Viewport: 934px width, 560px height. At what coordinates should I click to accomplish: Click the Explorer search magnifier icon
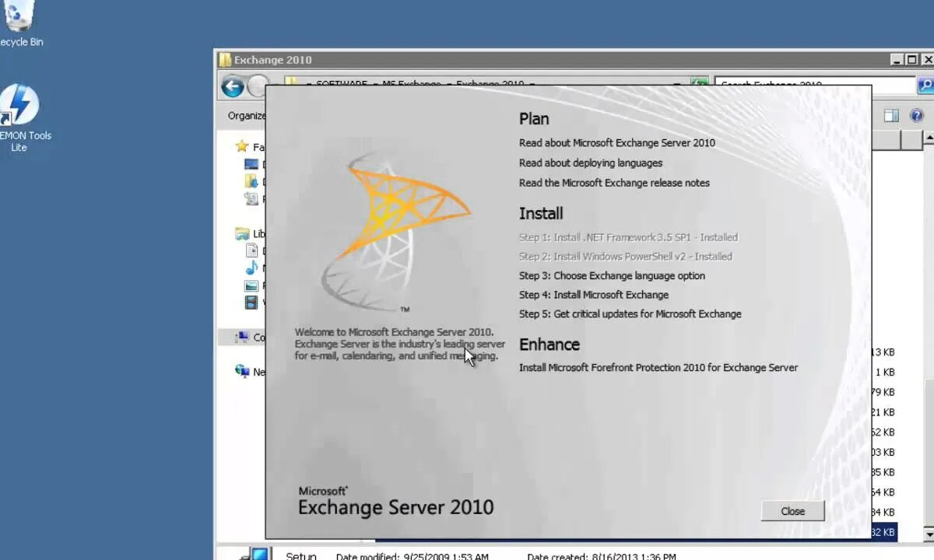(x=925, y=86)
